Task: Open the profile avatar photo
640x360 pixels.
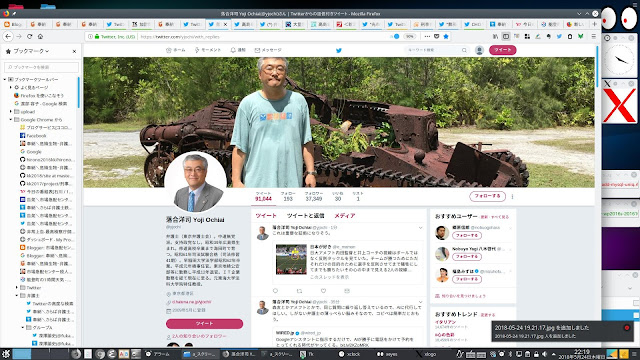Action: tap(196, 182)
